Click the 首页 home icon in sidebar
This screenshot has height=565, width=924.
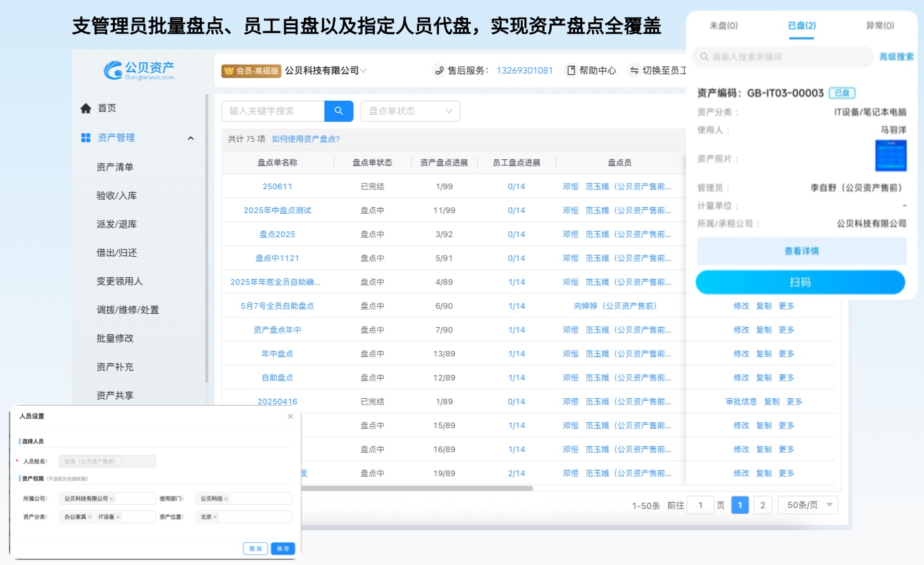pyautogui.click(x=86, y=108)
